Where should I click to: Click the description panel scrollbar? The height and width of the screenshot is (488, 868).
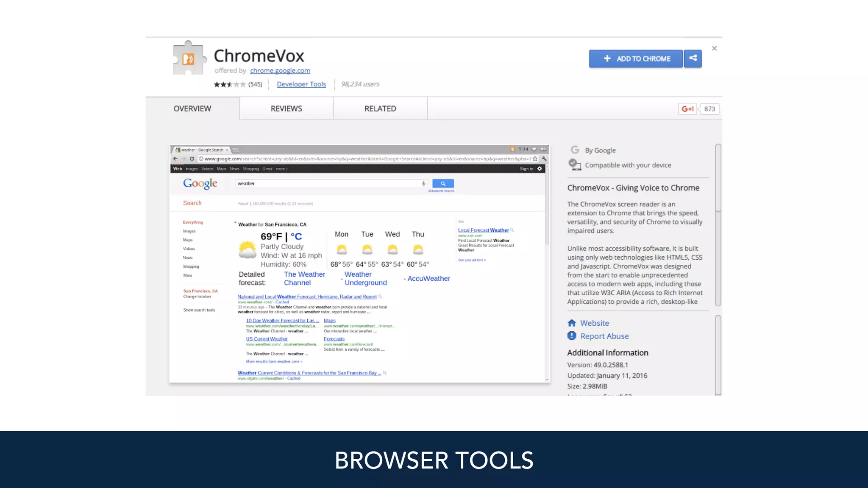(718, 225)
